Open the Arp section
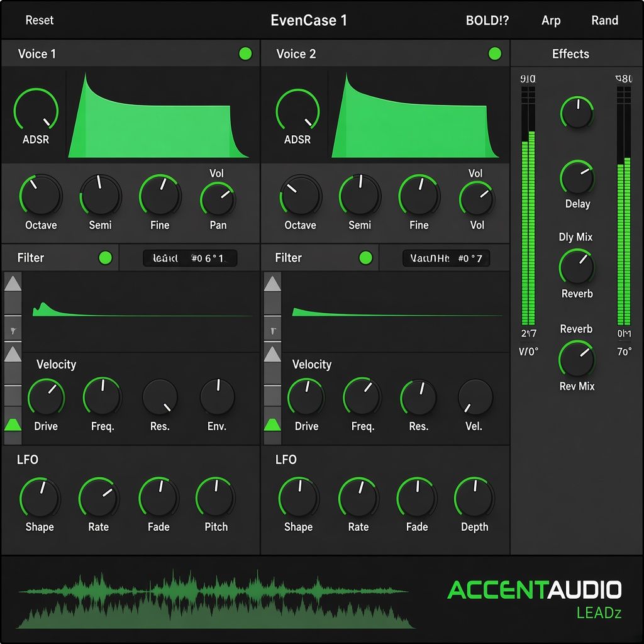Screen dimensions: 644x644 pos(551,20)
